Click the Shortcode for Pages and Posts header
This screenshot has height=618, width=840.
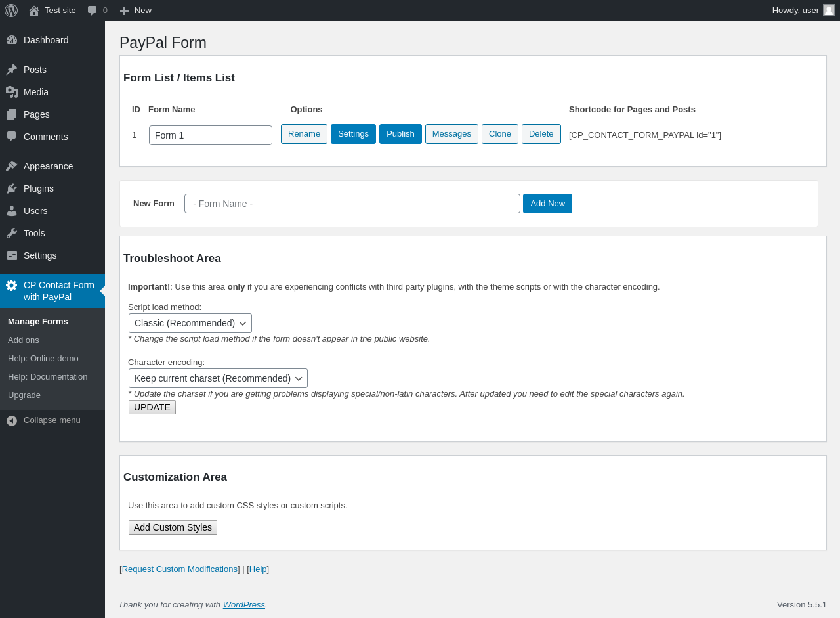(x=632, y=110)
